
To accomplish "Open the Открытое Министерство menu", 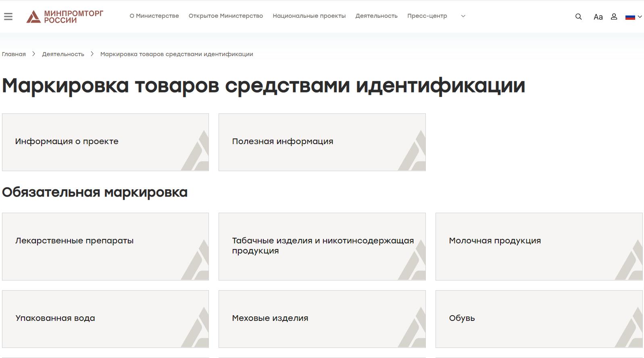I will [x=225, y=16].
